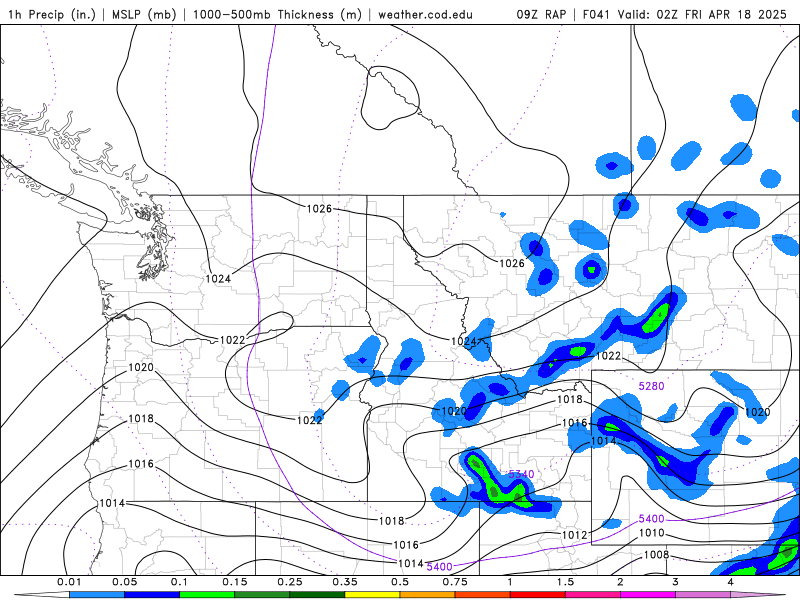Screen dimensions: 800x600
Task: Click the 0.25 legend value
Action: 290,582
